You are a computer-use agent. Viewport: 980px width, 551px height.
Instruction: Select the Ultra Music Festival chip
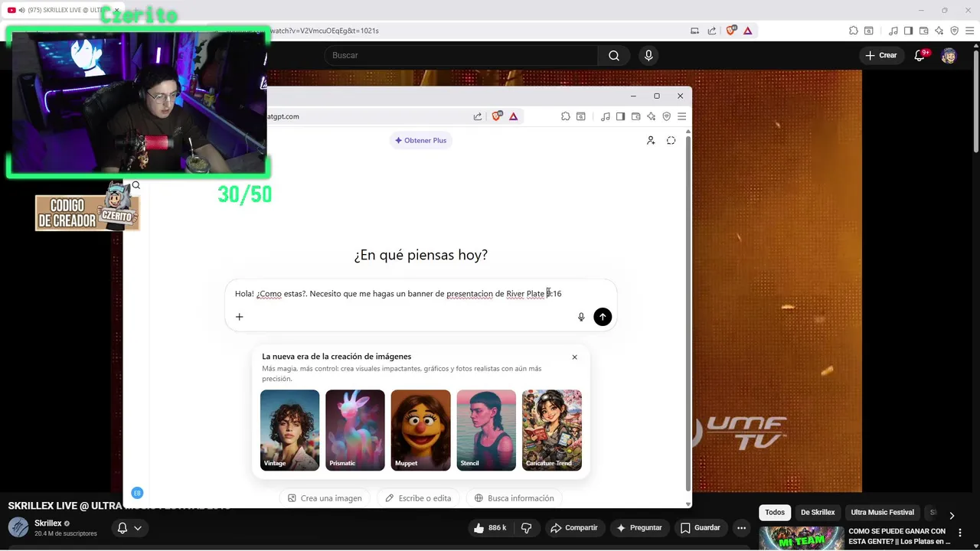tap(882, 513)
